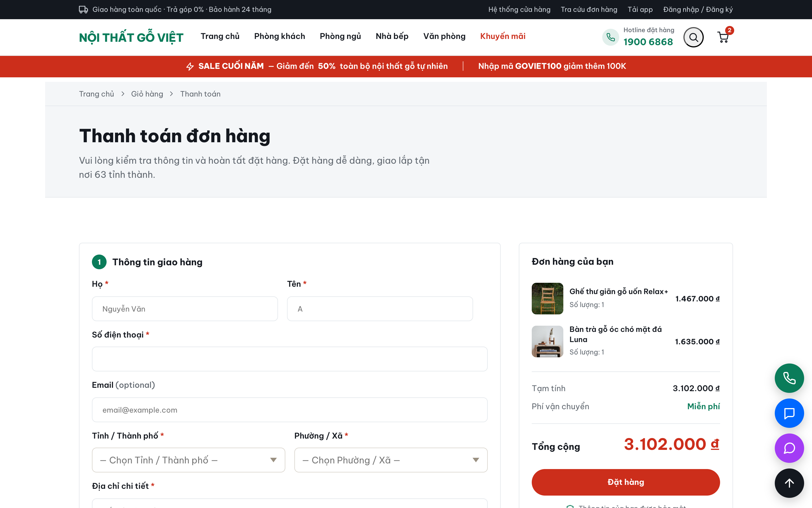Click the Miễn phí shipping value

[703, 406]
